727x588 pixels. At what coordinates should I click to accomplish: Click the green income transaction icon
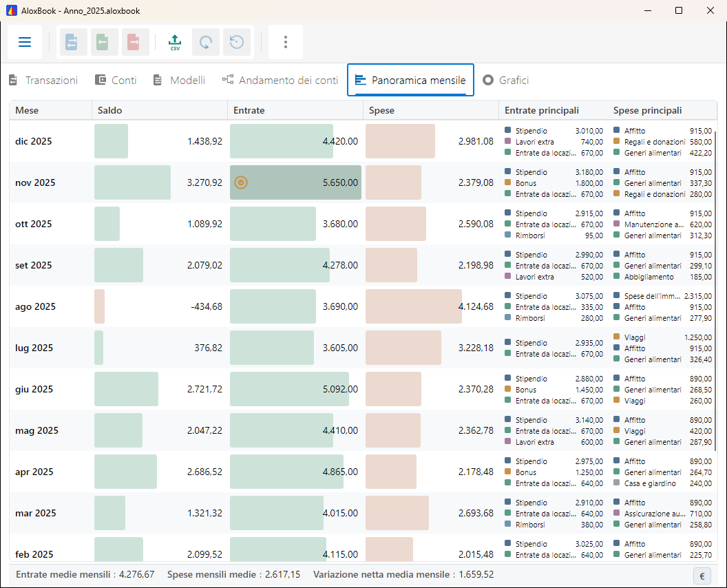[x=103, y=42]
